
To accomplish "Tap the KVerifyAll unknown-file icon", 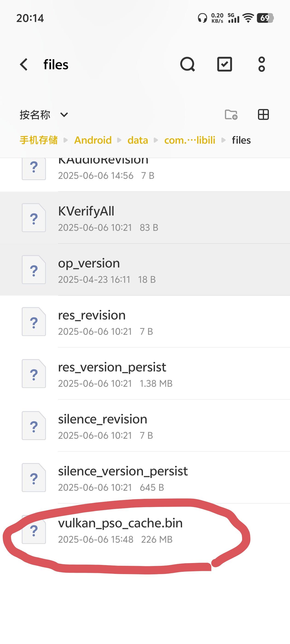I will pos(34,218).
